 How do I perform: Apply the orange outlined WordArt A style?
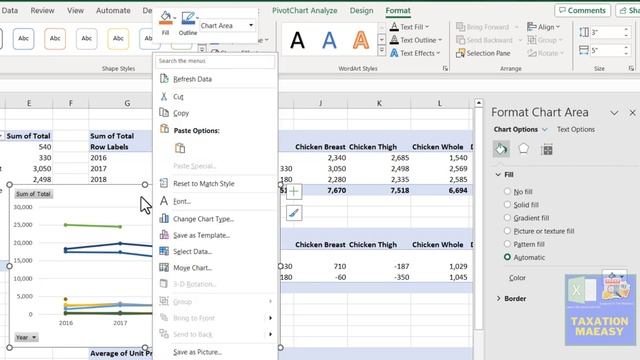(361, 40)
